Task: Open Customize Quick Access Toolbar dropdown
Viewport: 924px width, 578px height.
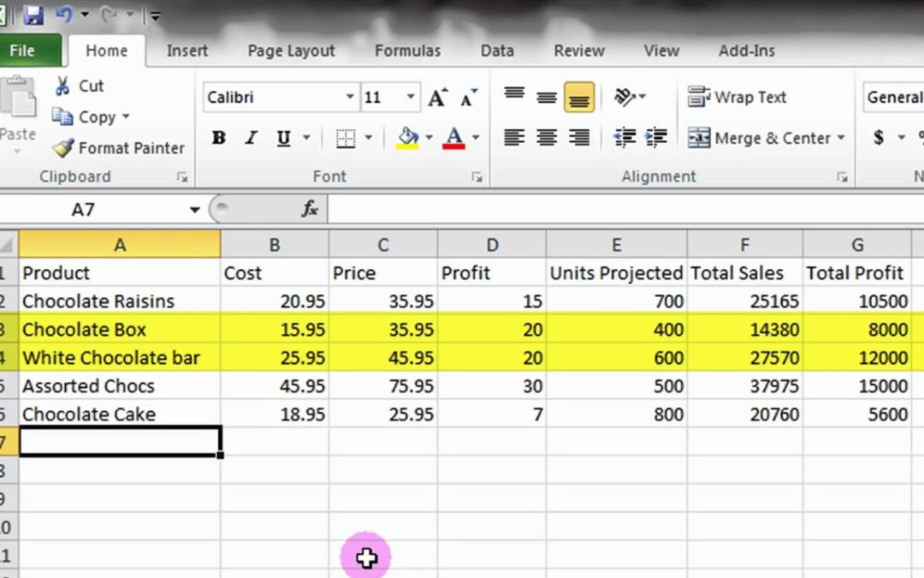Action: click(156, 16)
